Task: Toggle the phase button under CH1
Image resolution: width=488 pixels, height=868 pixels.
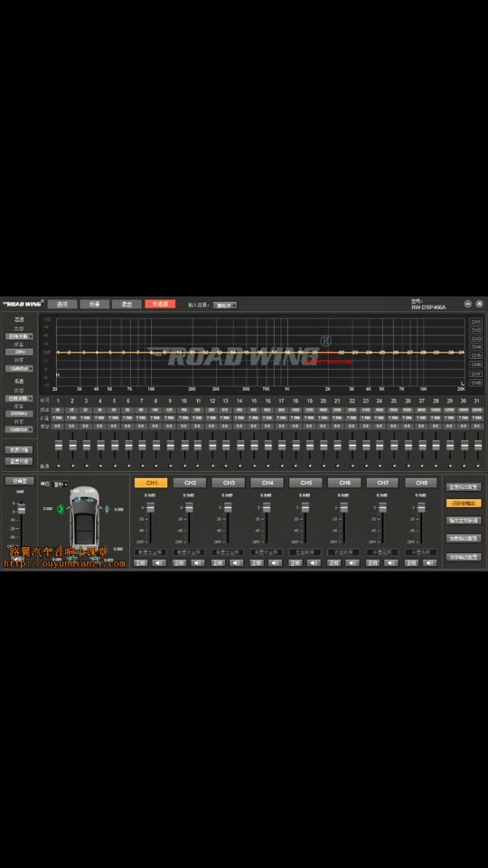Action: coord(141,563)
